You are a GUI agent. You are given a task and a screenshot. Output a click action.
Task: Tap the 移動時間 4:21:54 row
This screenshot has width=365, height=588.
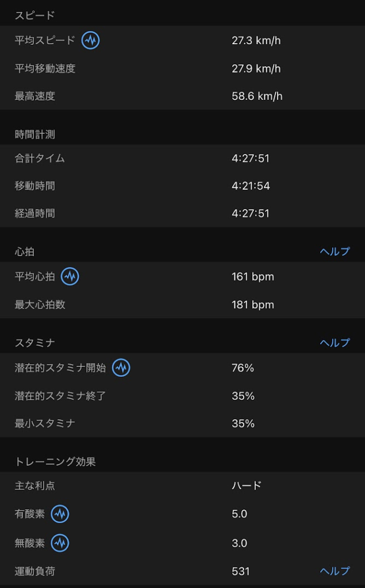pyautogui.click(x=182, y=186)
